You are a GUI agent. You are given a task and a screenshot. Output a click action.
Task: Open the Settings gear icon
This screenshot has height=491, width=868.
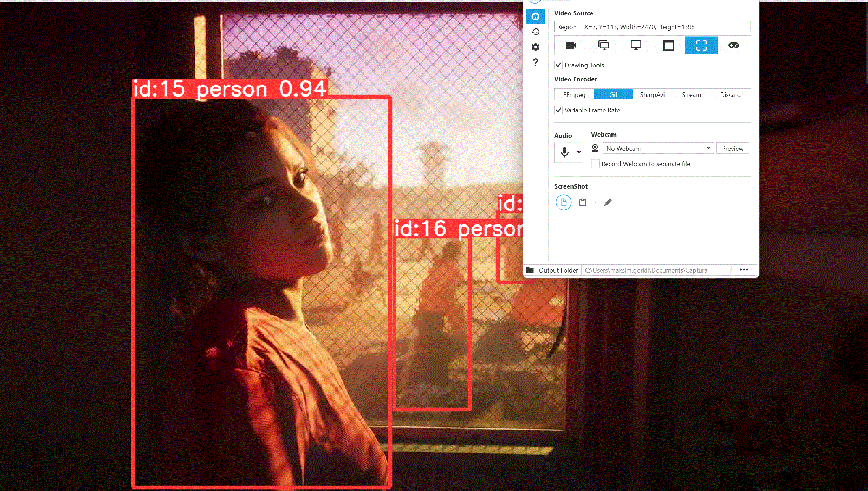pos(535,47)
